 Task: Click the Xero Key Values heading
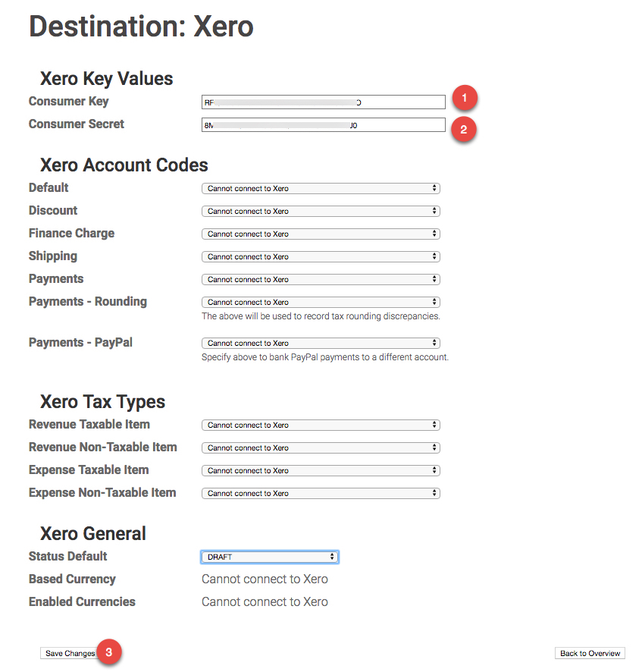click(107, 78)
